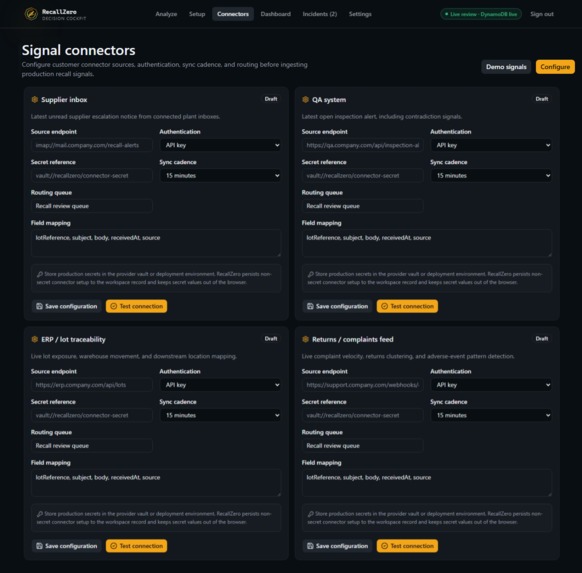Click key icon in ERP secrets note
Screen dimensions: 582x573
[40, 514]
